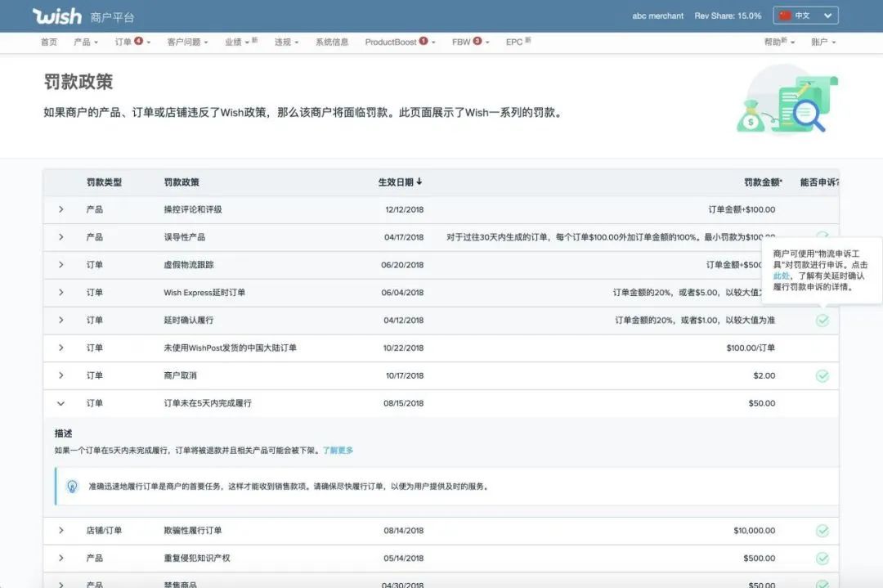Viewport: 883px width, 588px height.
Task: Click Rev Share: 15.0% text
Action: [728, 16]
